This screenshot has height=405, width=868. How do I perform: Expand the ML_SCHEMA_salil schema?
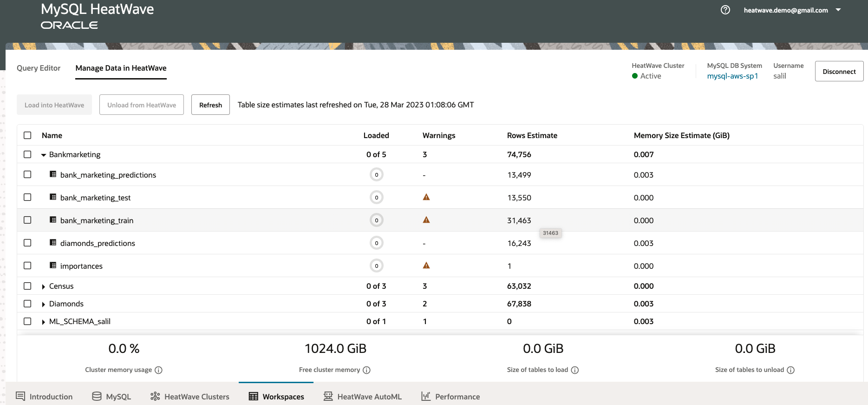[44, 322]
